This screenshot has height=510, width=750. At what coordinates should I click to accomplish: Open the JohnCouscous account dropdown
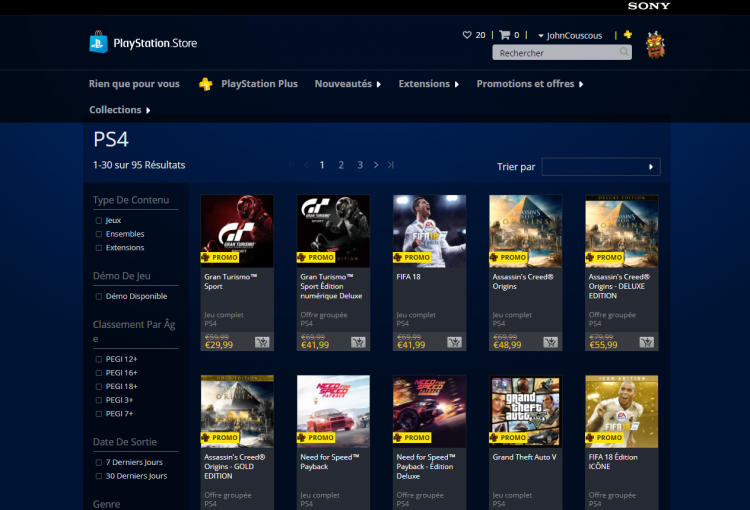[x=570, y=35]
